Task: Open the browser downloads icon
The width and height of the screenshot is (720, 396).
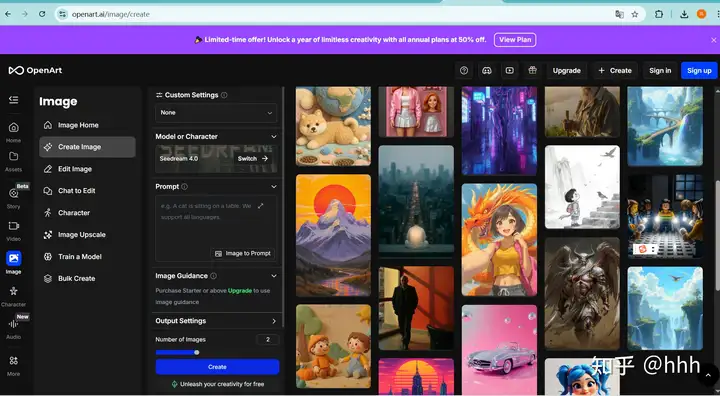Action: pos(684,14)
